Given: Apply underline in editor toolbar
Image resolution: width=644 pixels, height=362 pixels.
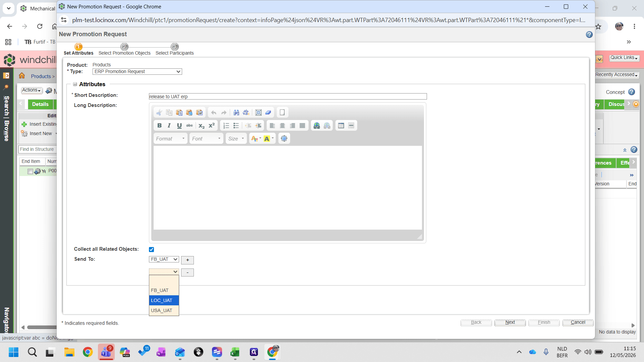Looking at the screenshot, I should click(x=179, y=126).
